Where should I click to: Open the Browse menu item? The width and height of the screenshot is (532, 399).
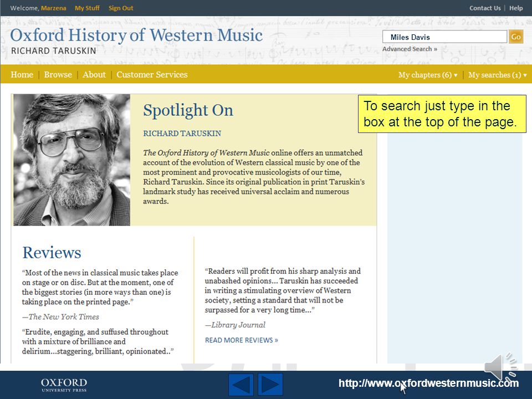click(x=58, y=74)
